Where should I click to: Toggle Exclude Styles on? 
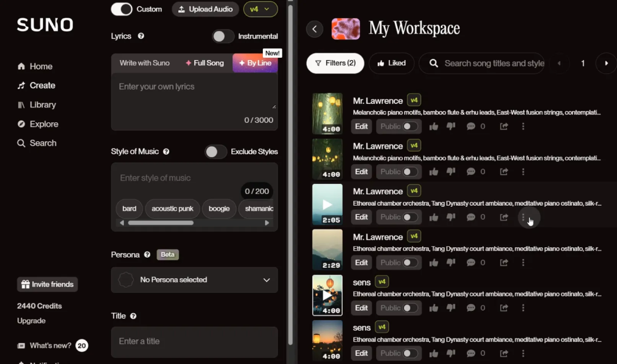point(215,152)
